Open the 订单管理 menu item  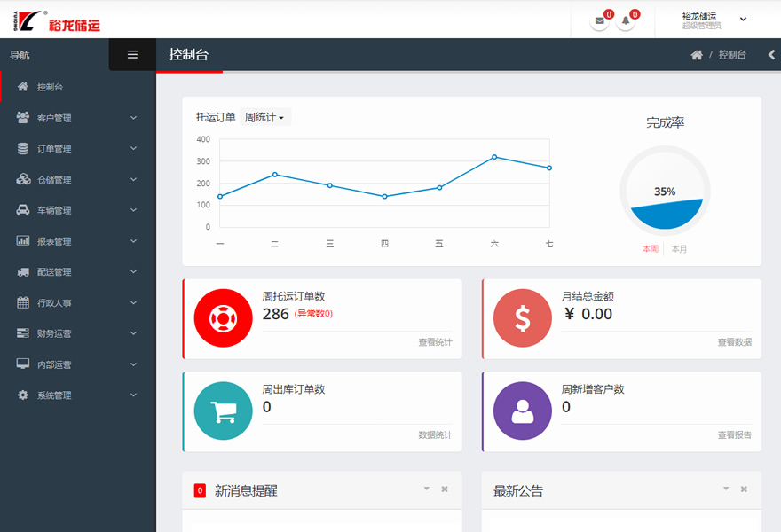pyautogui.click(x=78, y=148)
